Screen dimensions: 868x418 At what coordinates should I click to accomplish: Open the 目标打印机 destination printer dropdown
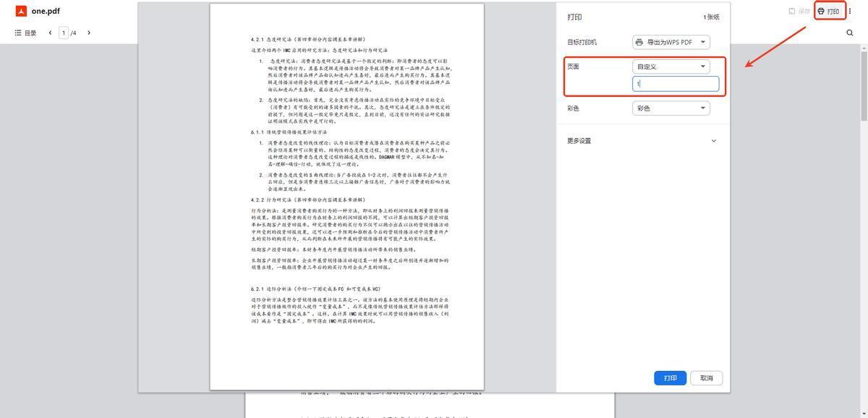[671, 43]
